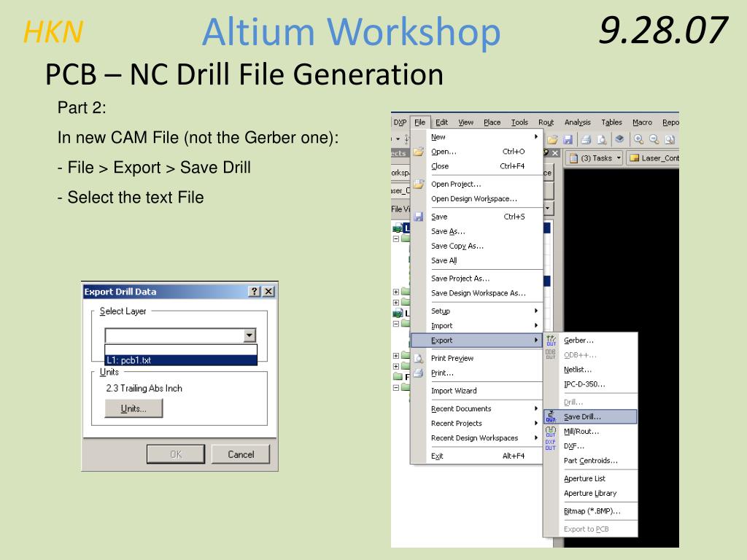747x560 pixels.
Task: Choose Bitmap (*.BMP)... export option
Action: (590, 511)
